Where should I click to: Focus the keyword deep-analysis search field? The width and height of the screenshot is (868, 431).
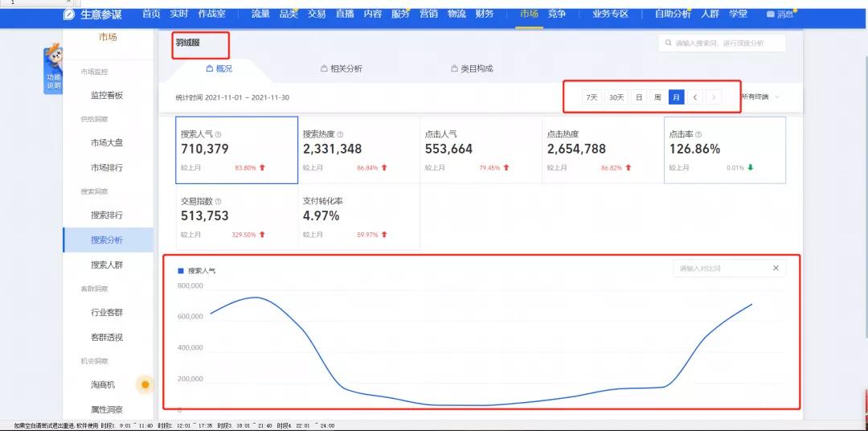coord(722,43)
